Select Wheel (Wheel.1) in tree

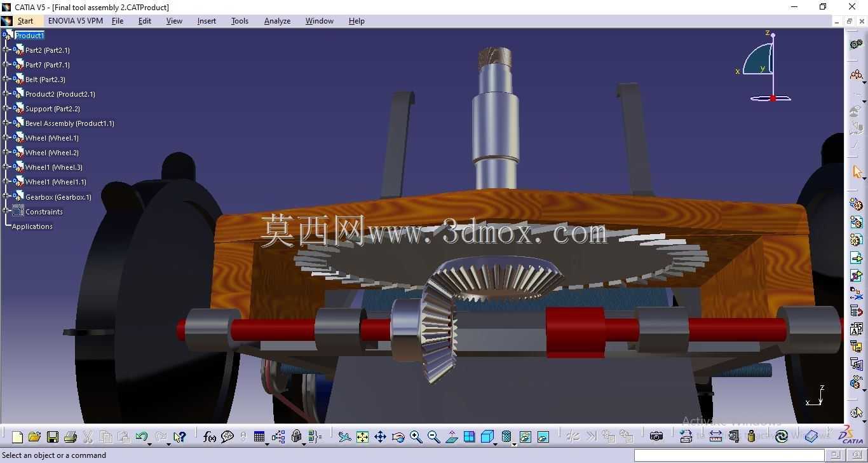52,138
